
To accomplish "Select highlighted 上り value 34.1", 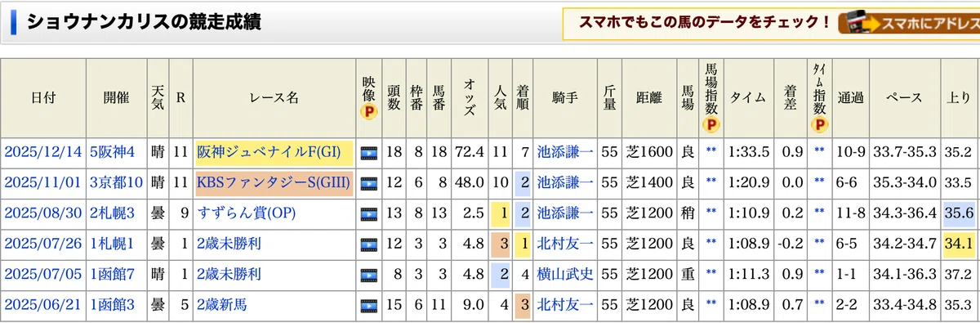I will point(958,243).
